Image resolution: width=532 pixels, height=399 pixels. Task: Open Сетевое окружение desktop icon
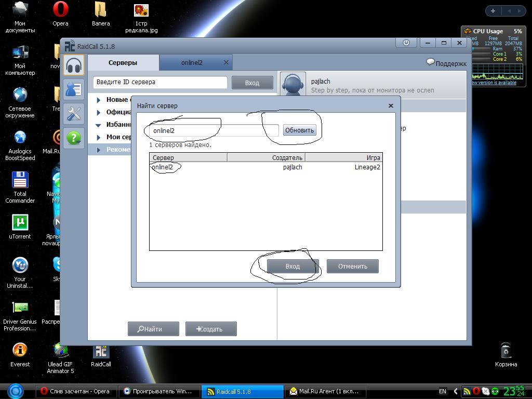coord(20,103)
